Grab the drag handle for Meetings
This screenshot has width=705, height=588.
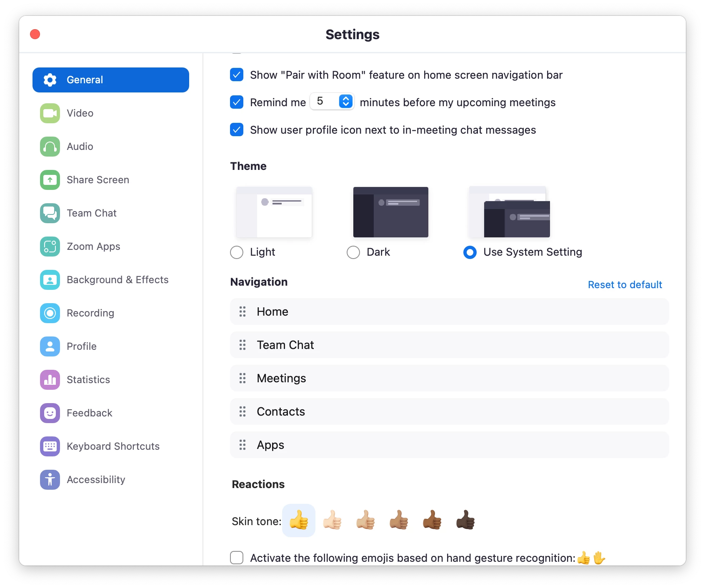[242, 378]
